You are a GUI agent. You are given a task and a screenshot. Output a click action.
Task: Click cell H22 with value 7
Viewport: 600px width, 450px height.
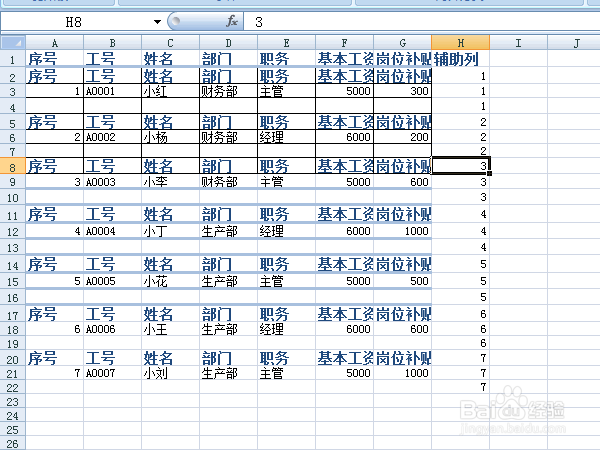[461, 387]
